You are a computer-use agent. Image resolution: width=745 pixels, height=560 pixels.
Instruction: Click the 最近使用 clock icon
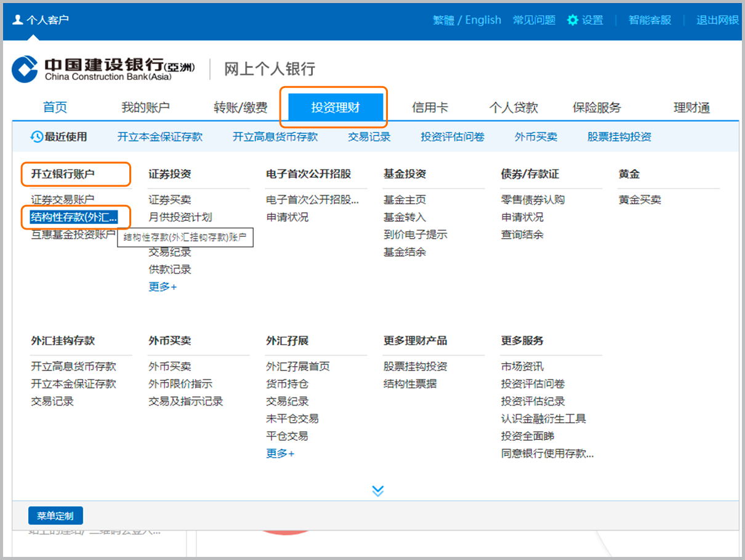pyautogui.click(x=37, y=137)
